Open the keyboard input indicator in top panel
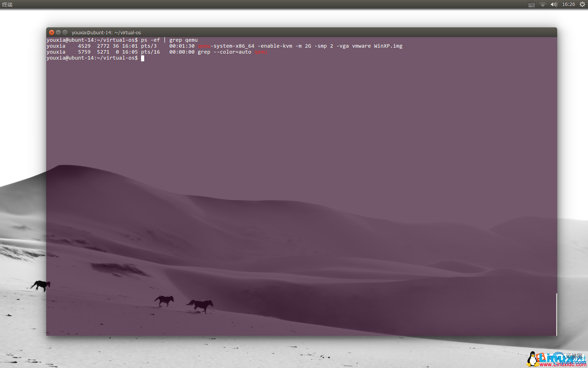Screen dimensions: 588x368 coord(531,5)
